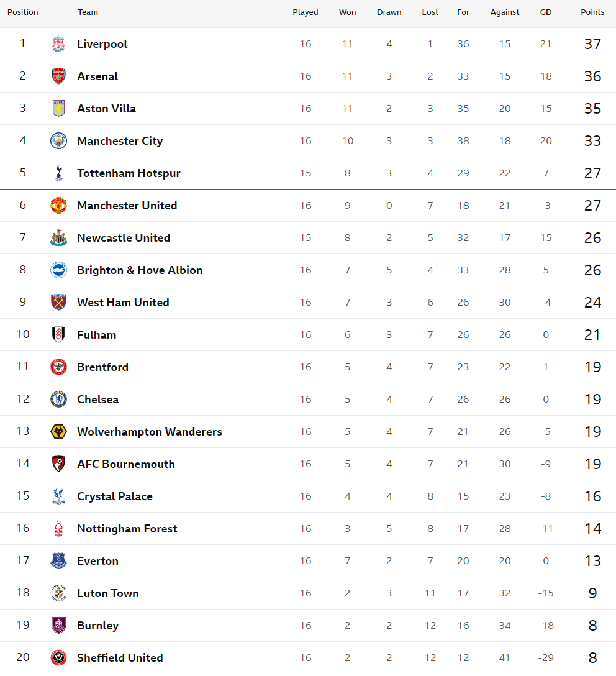The height and width of the screenshot is (676, 616).
Task: Select the Chelsea club crest
Action: pos(58,400)
